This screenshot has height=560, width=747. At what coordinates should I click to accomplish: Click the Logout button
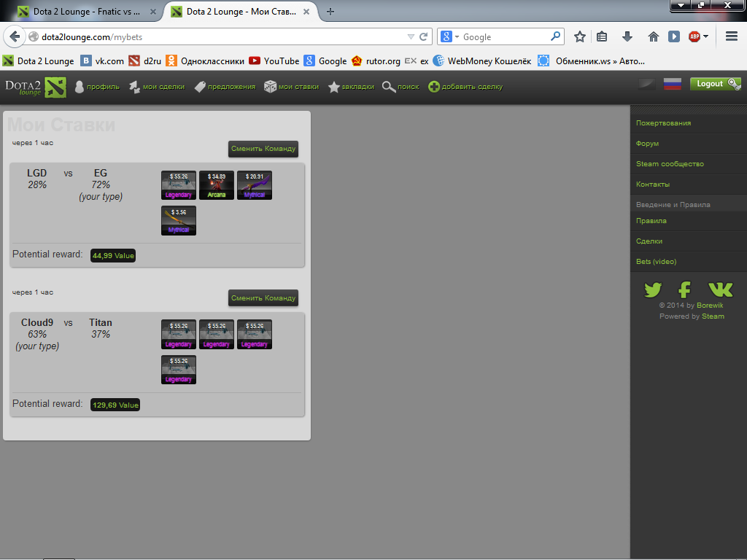pos(715,84)
